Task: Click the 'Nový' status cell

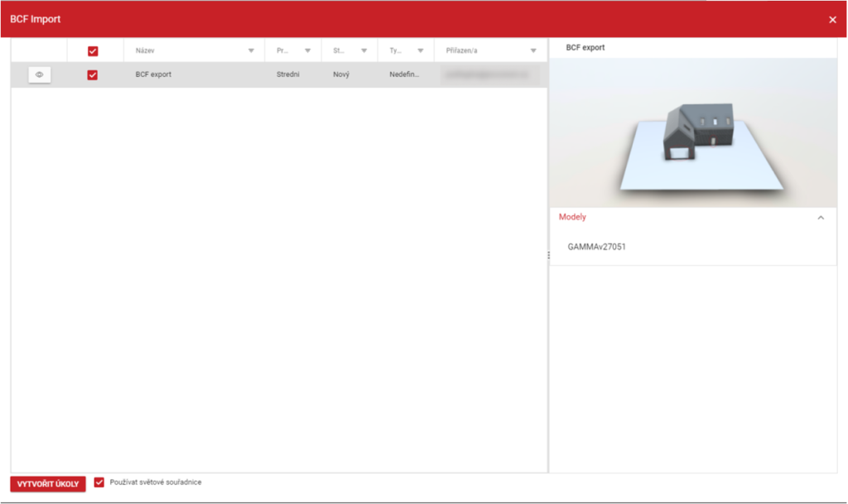Action: pos(341,74)
